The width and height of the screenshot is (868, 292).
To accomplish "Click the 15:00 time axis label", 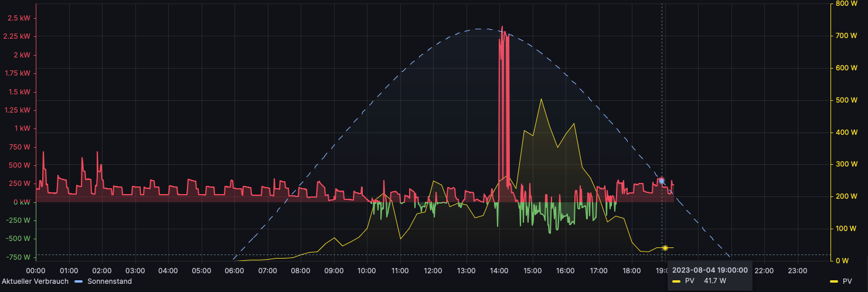I will click(x=533, y=271).
